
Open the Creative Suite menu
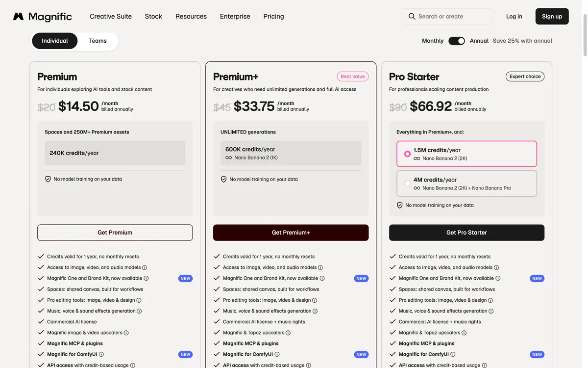[111, 16]
